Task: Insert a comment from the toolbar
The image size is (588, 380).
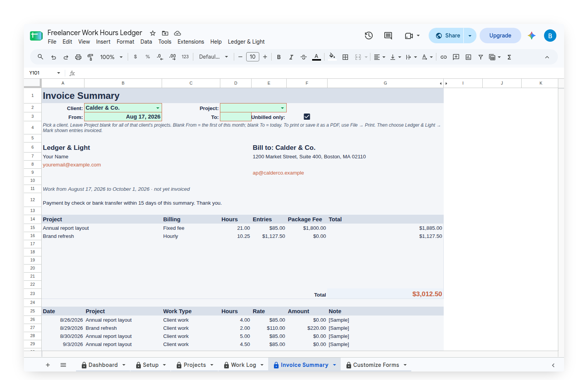Action: click(x=456, y=57)
